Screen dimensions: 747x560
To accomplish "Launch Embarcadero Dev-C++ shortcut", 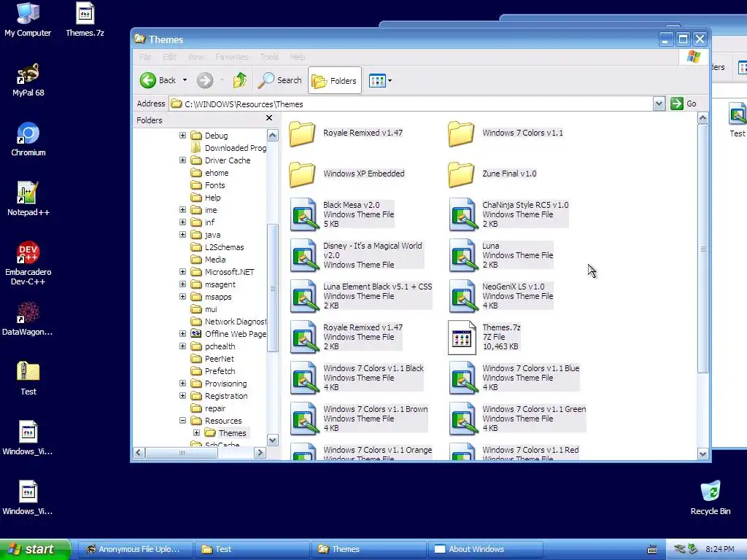I will (28, 263).
